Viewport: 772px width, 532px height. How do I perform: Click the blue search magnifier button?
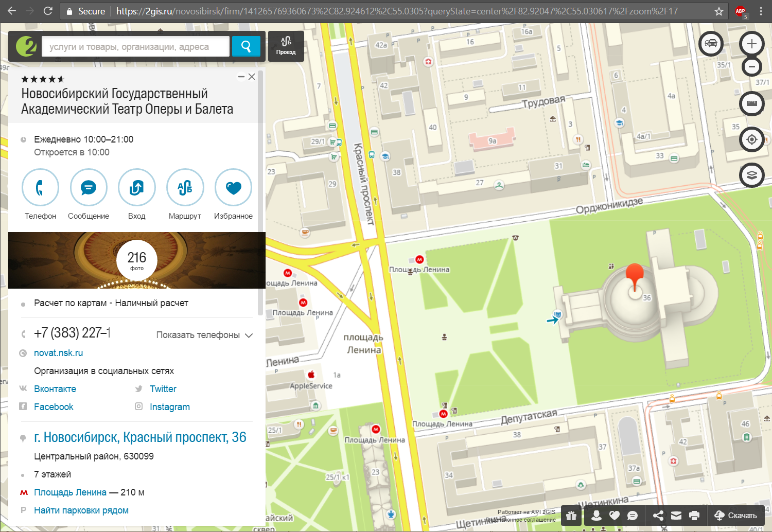(x=246, y=47)
